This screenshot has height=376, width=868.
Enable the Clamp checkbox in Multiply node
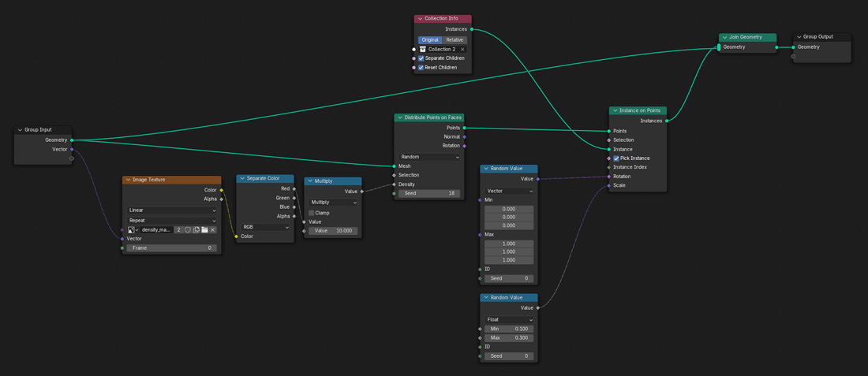coord(312,213)
